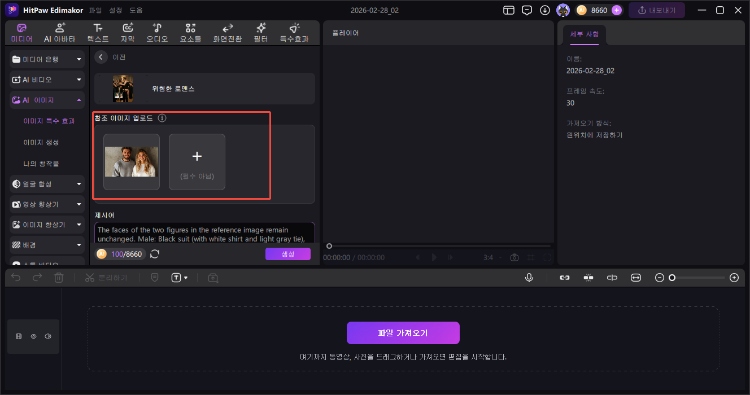The width and height of the screenshot is (750, 395).
Task: Expand the AI Video section
Action: point(79,79)
